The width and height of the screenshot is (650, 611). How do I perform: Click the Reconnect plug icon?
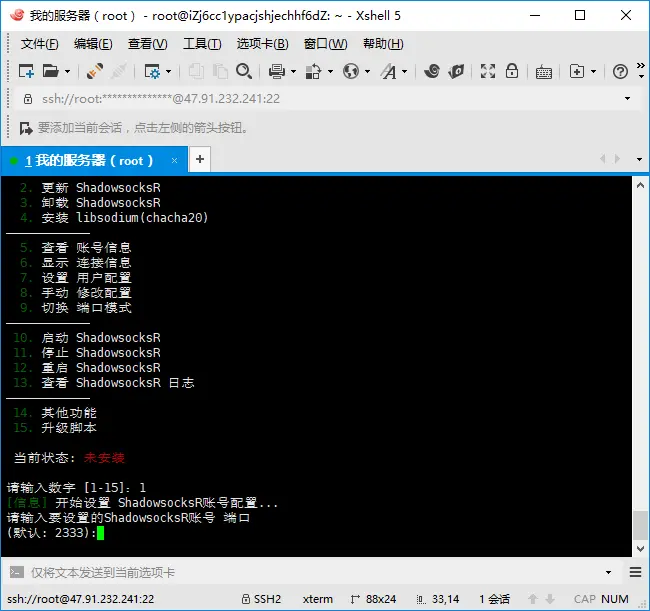[95, 71]
